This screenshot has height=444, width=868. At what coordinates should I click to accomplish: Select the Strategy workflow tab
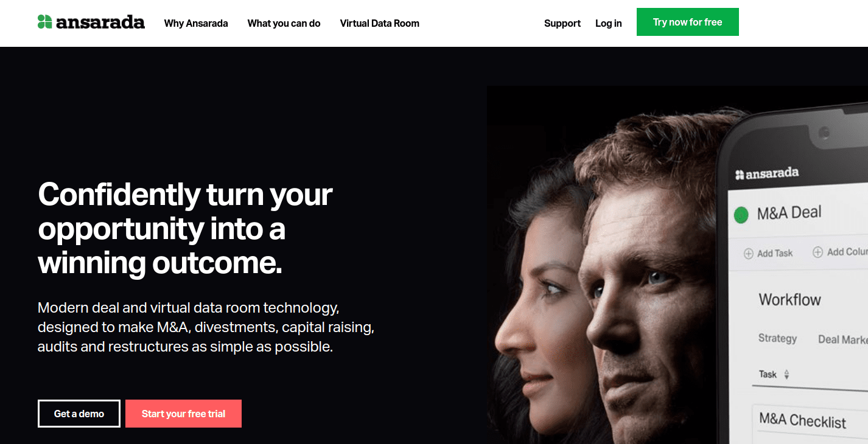coord(777,338)
